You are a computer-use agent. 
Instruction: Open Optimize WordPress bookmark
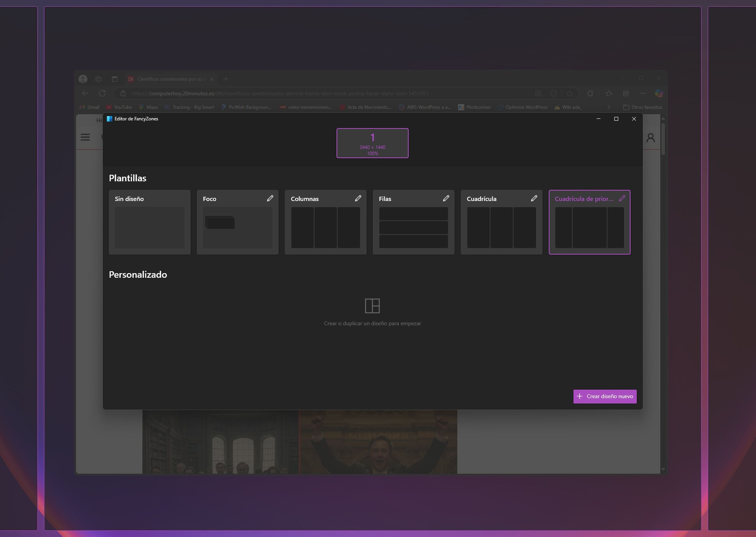click(x=523, y=107)
